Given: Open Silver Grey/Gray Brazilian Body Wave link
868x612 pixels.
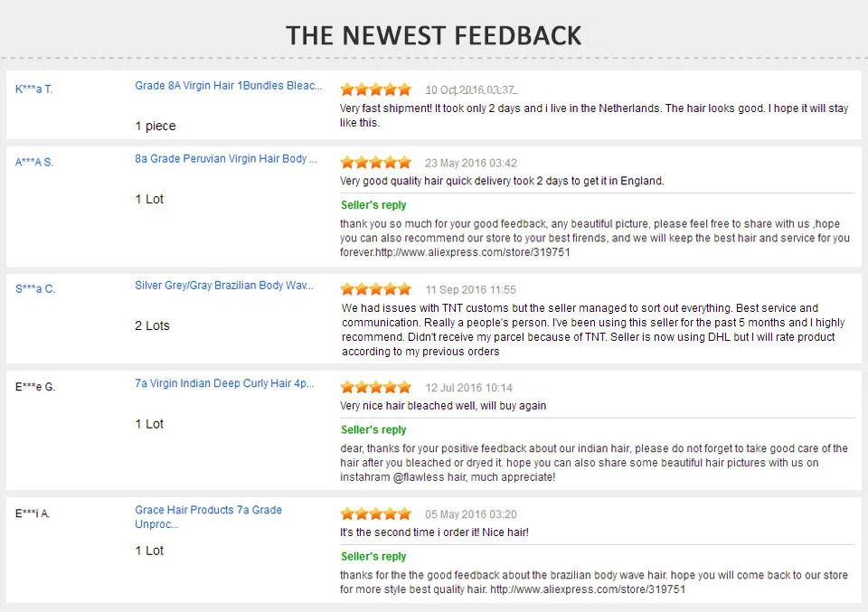Looking at the screenshot, I should (x=223, y=286).
